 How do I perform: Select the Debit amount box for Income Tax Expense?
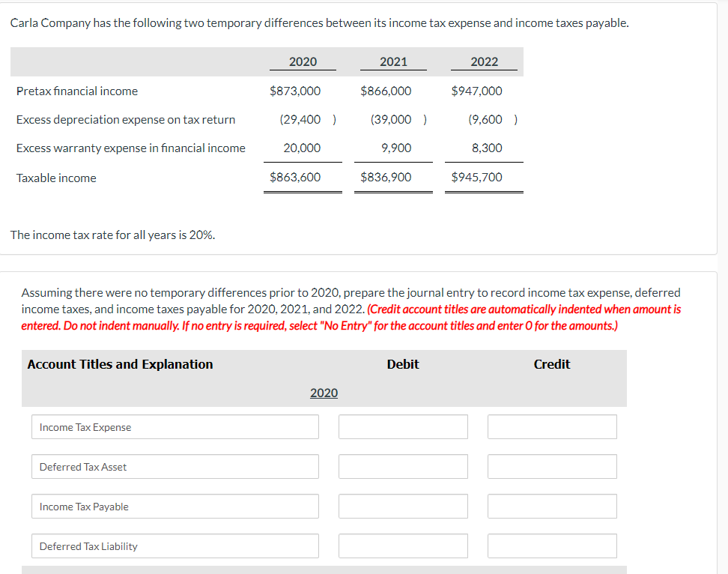(x=403, y=426)
